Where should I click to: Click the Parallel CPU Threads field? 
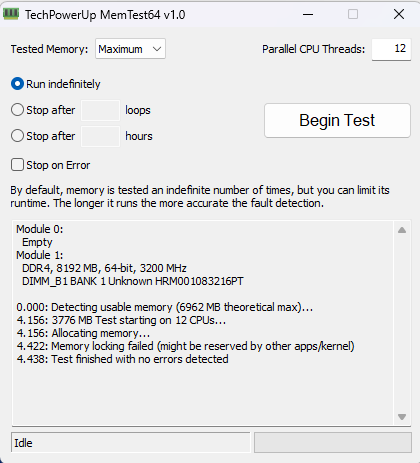(x=391, y=49)
